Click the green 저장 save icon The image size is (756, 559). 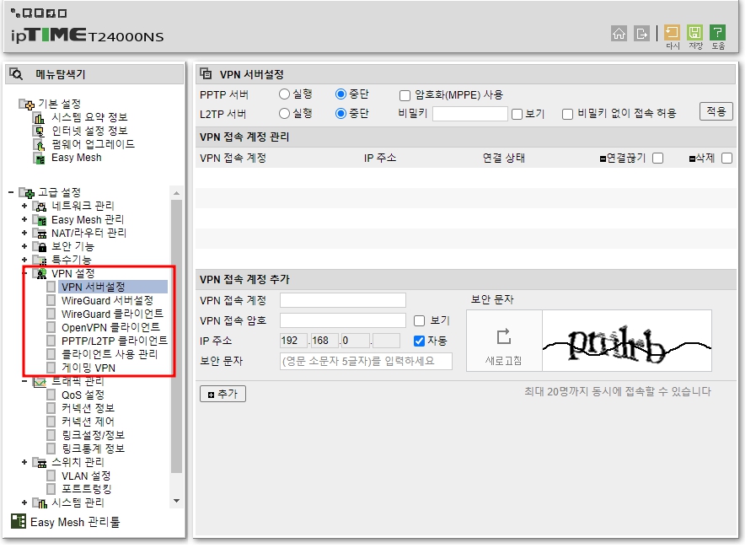[693, 34]
